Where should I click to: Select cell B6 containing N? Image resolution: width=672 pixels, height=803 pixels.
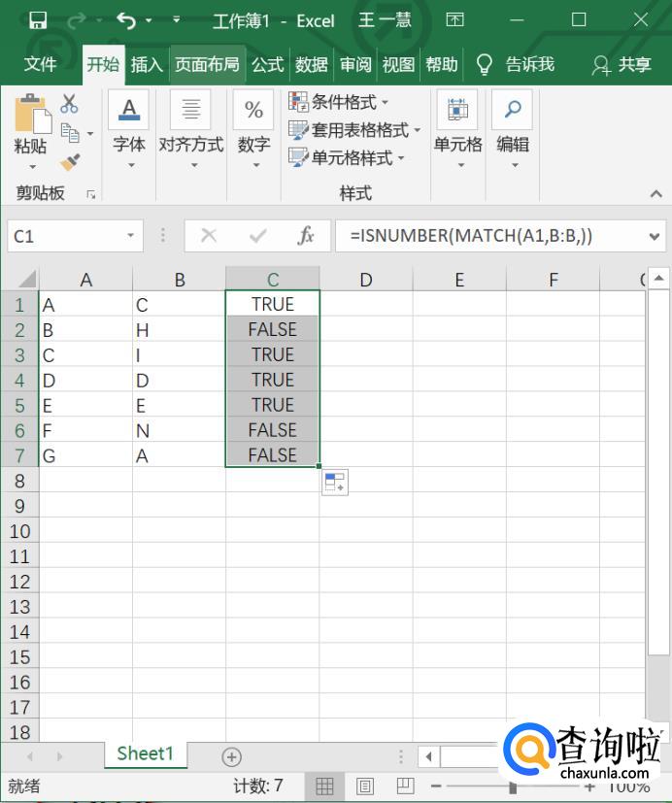[x=180, y=430]
